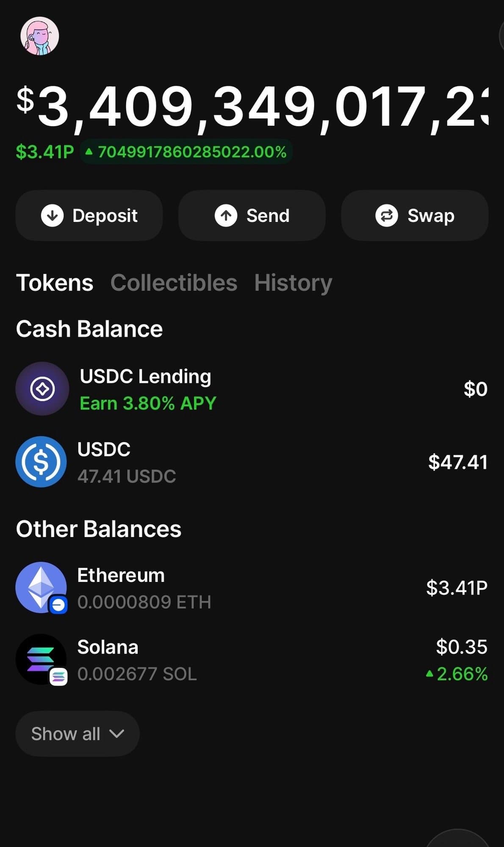Open the Earn 3.80% APY link
The height and width of the screenshot is (847, 504).
[x=148, y=403]
